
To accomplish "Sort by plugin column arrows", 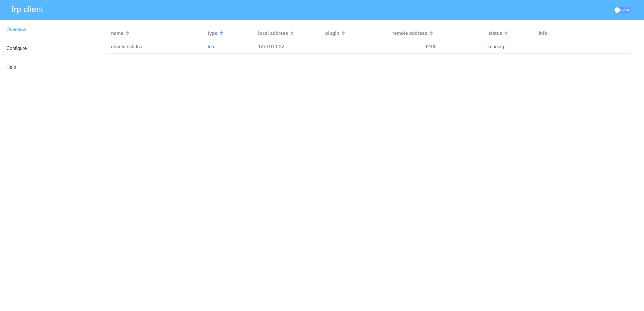I will 343,33.
